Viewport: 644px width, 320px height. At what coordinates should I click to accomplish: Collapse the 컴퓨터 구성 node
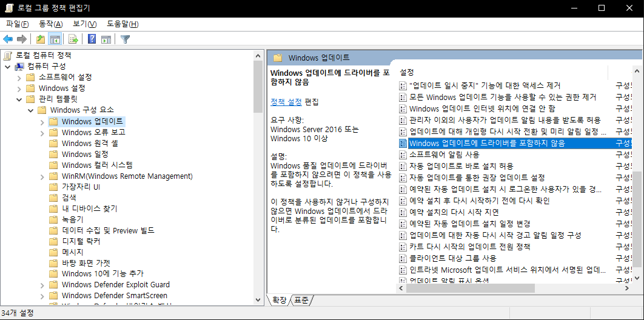coord(7,67)
